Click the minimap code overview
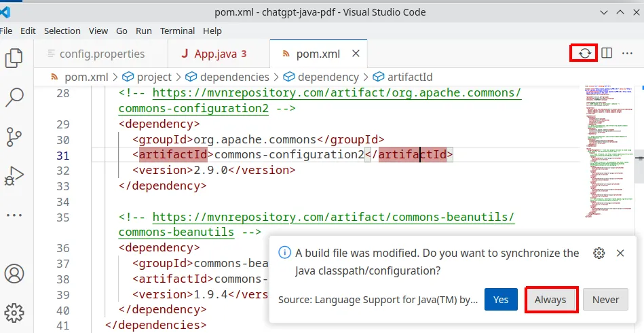Viewport: 644px width, 333px height. 609,150
